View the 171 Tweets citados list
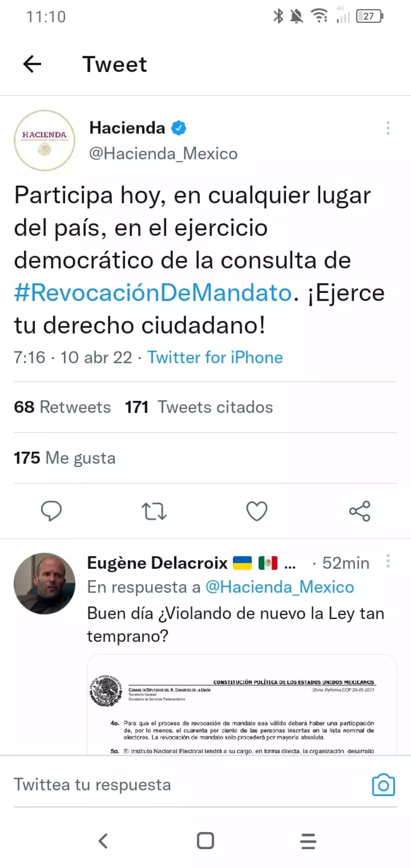411x868 pixels. point(199,407)
